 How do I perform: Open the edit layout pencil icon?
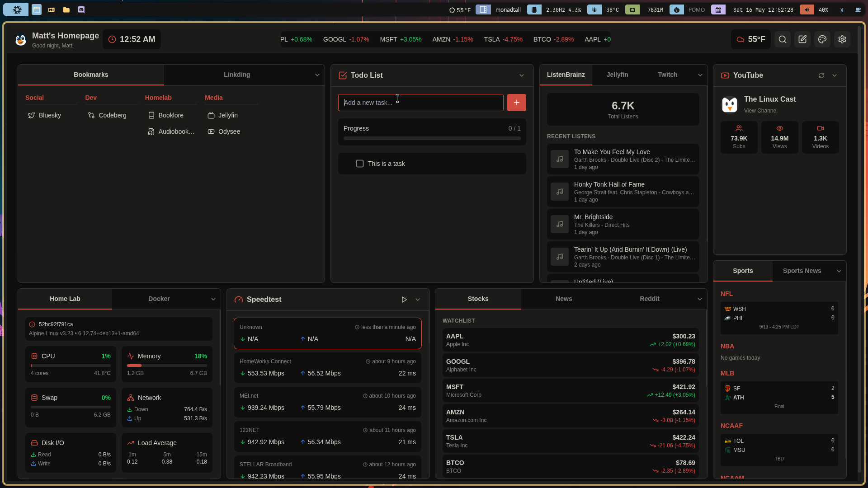[802, 40]
